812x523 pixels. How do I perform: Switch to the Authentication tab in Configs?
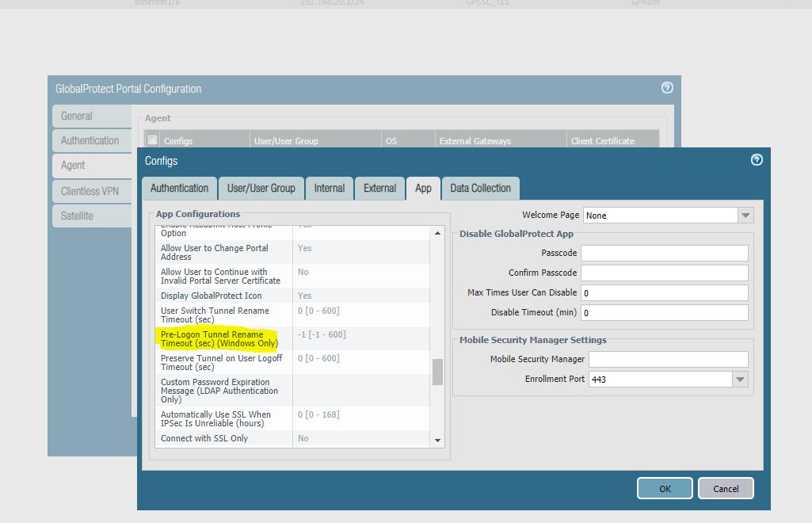coord(179,189)
